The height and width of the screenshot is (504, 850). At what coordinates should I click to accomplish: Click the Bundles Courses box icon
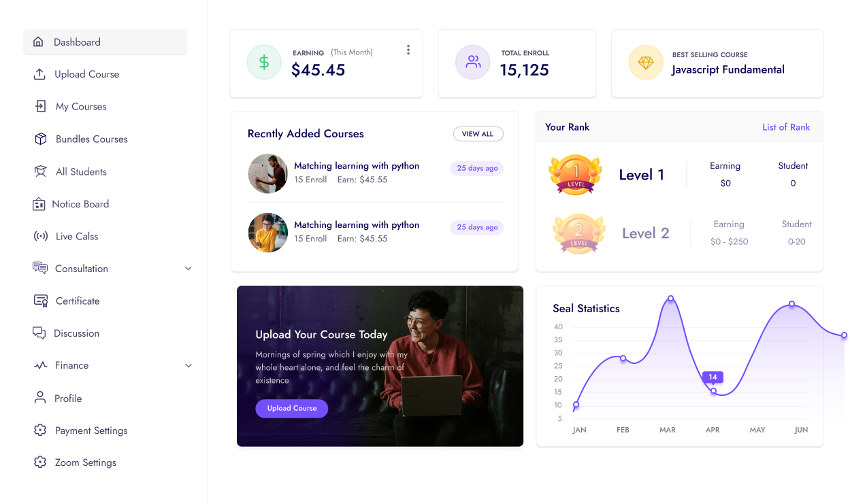[41, 139]
